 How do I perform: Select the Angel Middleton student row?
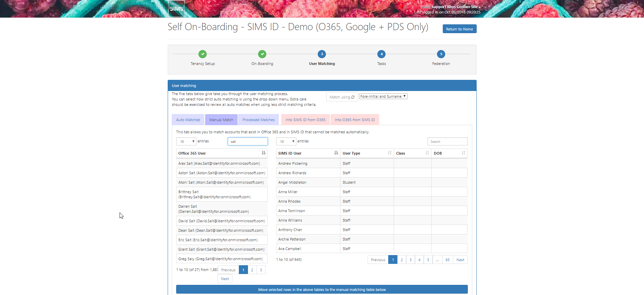click(x=372, y=182)
